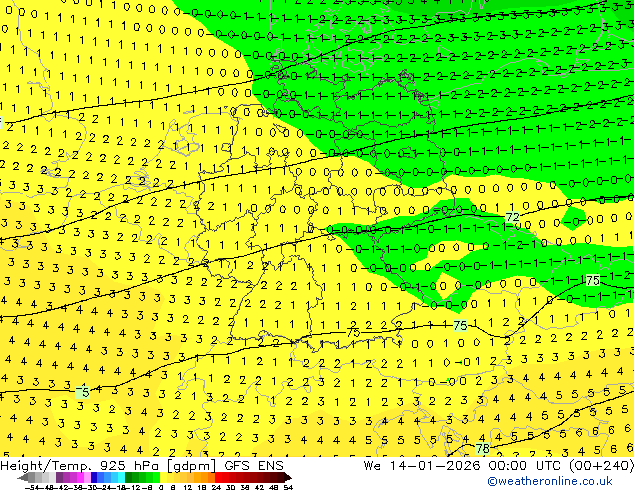The height and width of the screenshot is (490, 634).
Task: Pick the cyan swatch in the legend
Action: pyautogui.click(x=121, y=478)
